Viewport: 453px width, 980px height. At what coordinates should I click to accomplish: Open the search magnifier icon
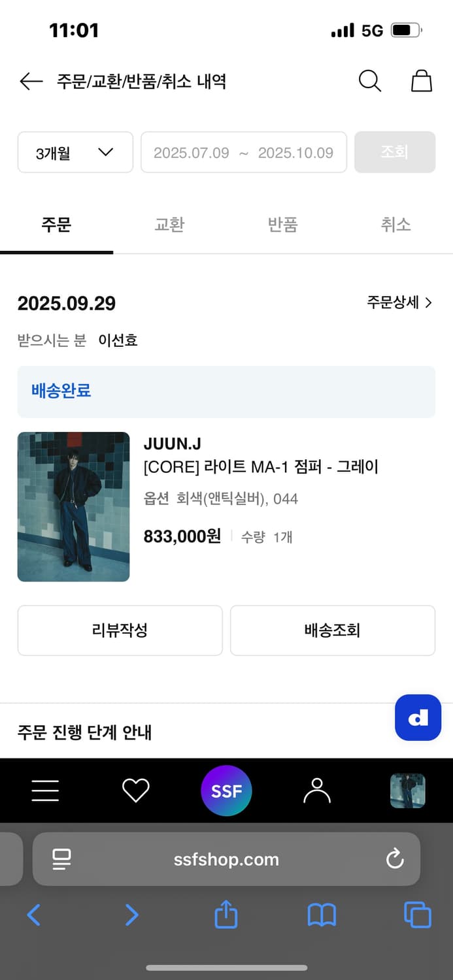pos(369,81)
